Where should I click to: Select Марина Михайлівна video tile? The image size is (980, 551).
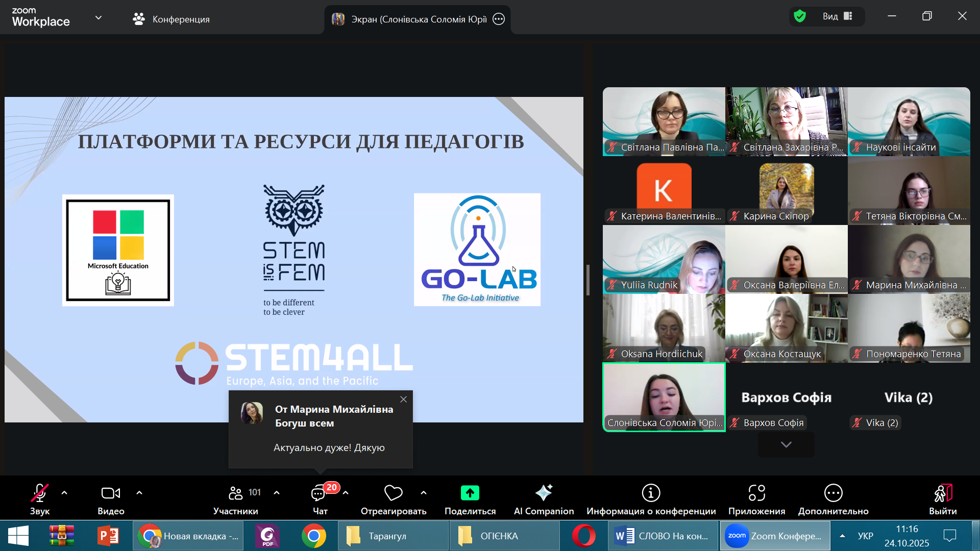909,259
